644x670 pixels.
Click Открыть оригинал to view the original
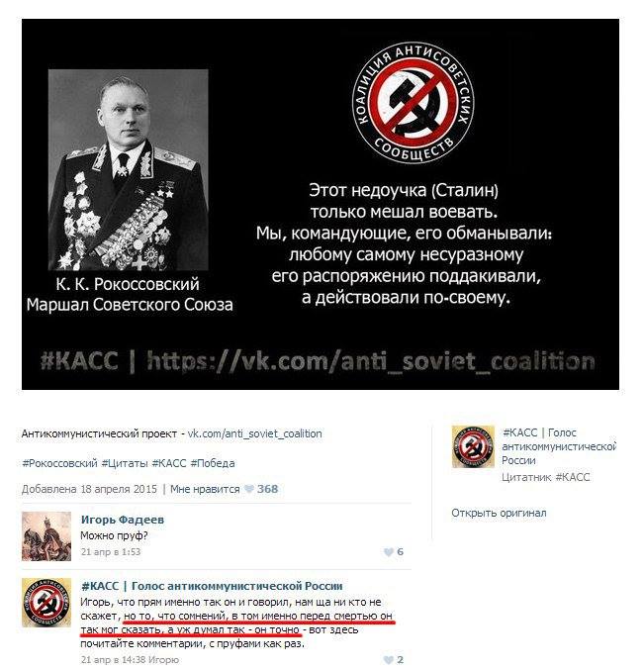point(499,513)
